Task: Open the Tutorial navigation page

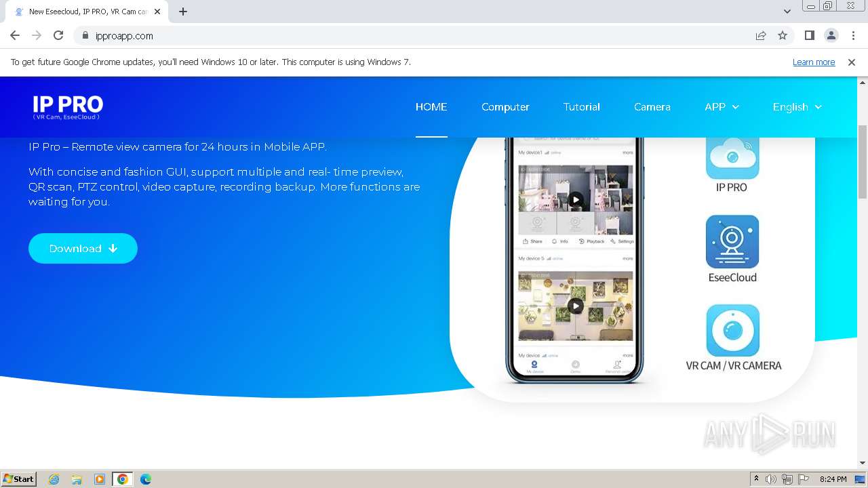Action: [581, 107]
